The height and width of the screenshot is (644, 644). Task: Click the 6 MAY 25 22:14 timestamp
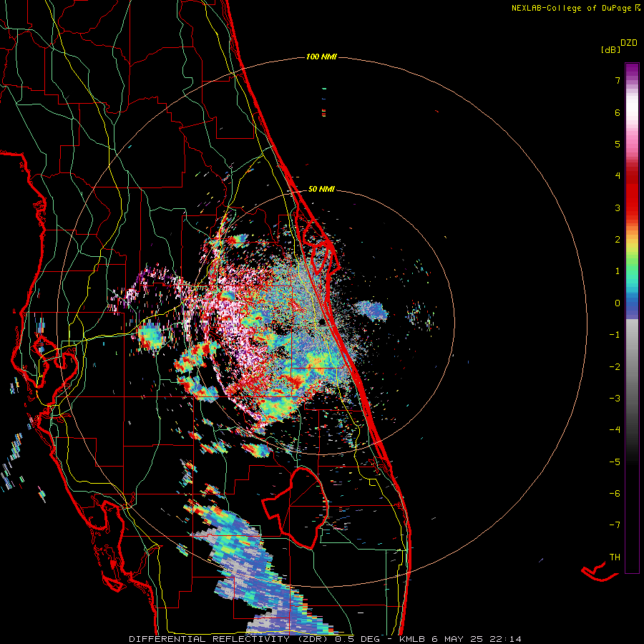click(x=477, y=639)
